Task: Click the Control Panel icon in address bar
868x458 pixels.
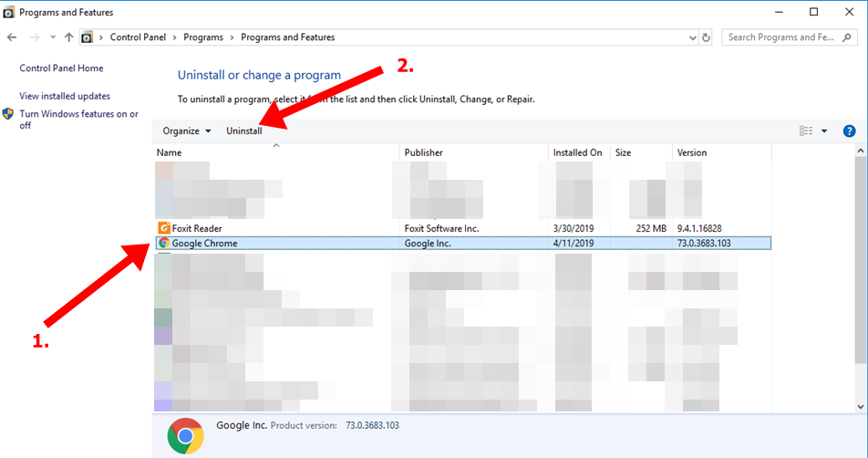Action: point(87,37)
